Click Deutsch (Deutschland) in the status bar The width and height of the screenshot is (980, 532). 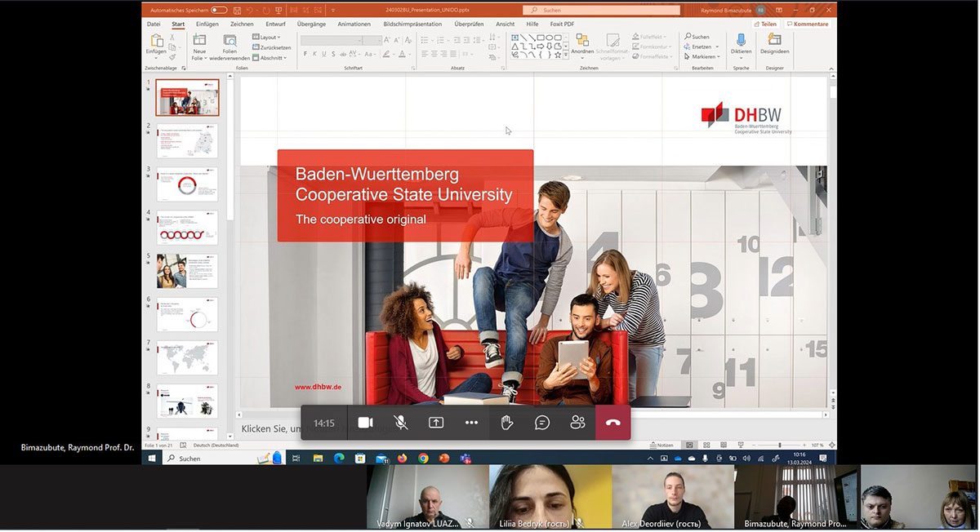(216, 446)
